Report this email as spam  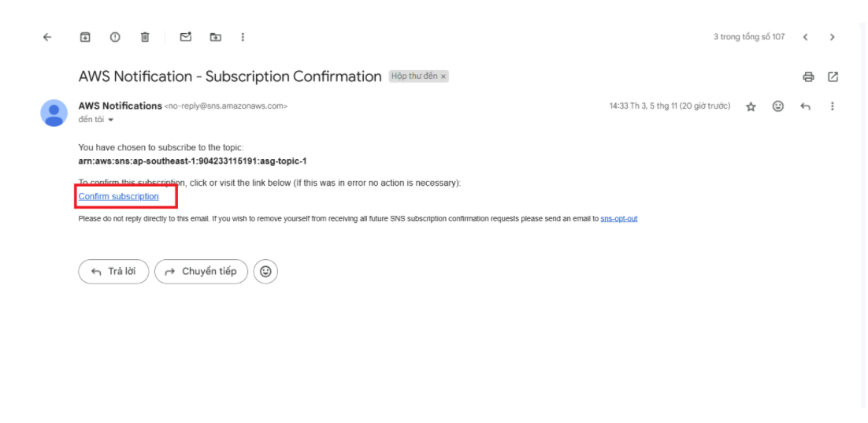(x=114, y=37)
